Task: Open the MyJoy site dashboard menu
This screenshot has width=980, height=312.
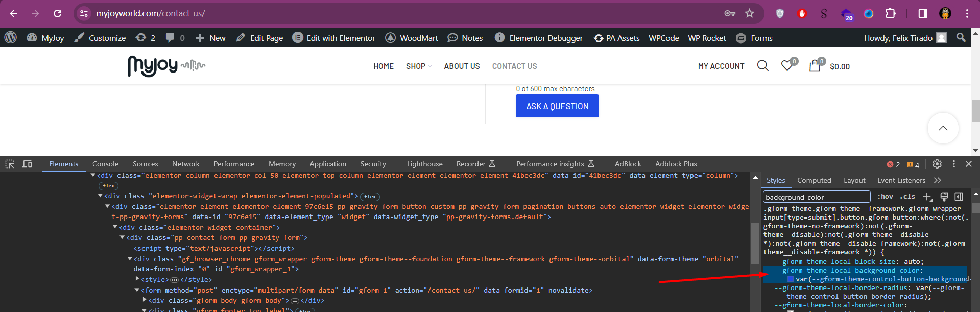Action: coord(45,38)
